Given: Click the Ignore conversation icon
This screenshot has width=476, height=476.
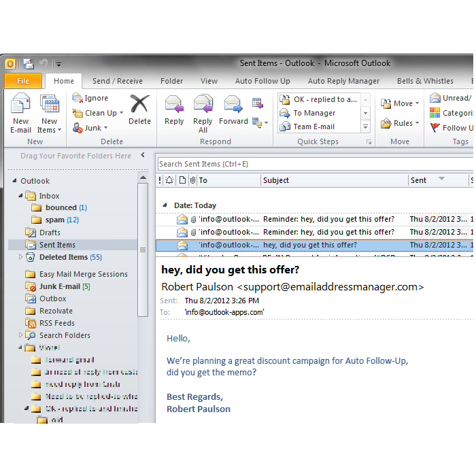Looking at the screenshot, I should [x=78, y=98].
